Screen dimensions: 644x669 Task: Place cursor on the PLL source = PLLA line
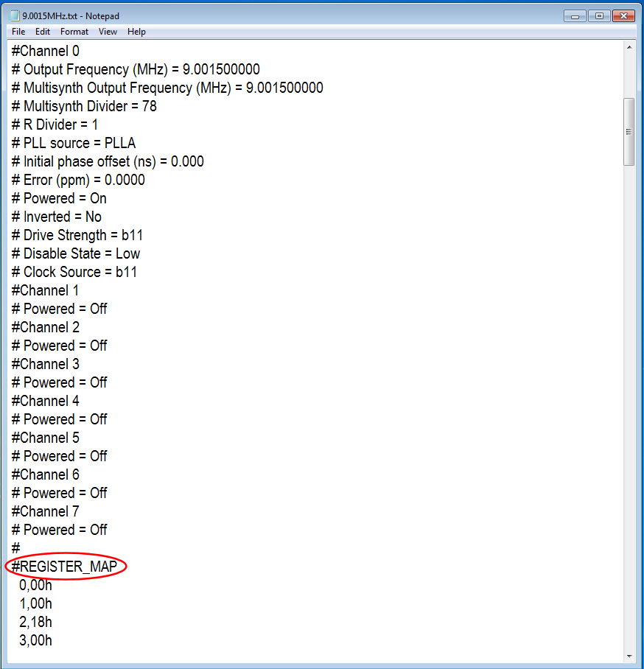click(x=74, y=143)
